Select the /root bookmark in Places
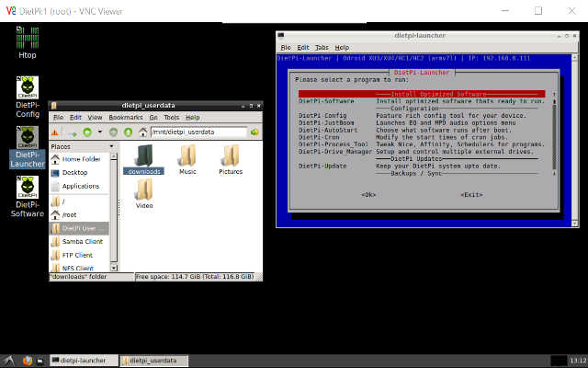588x368 pixels. (x=80, y=214)
